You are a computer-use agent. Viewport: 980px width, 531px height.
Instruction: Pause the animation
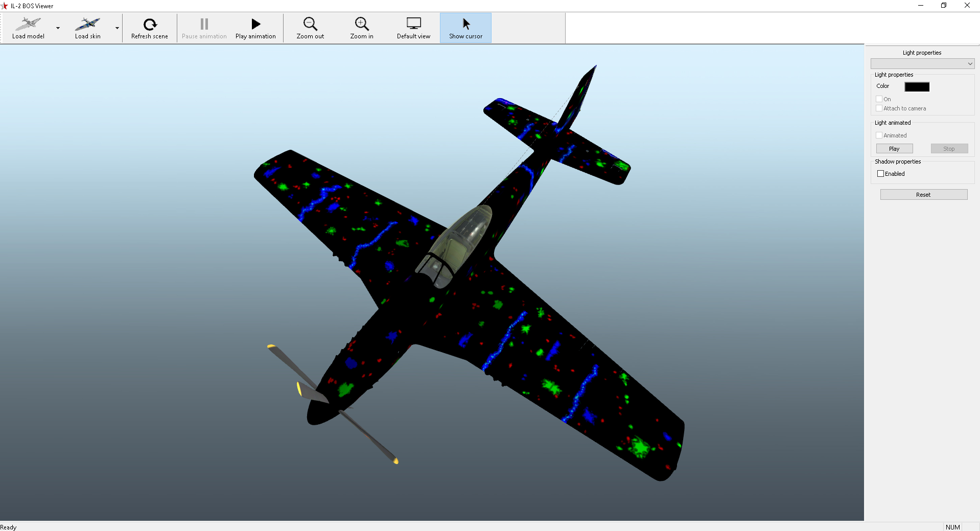click(x=204, y=28)
